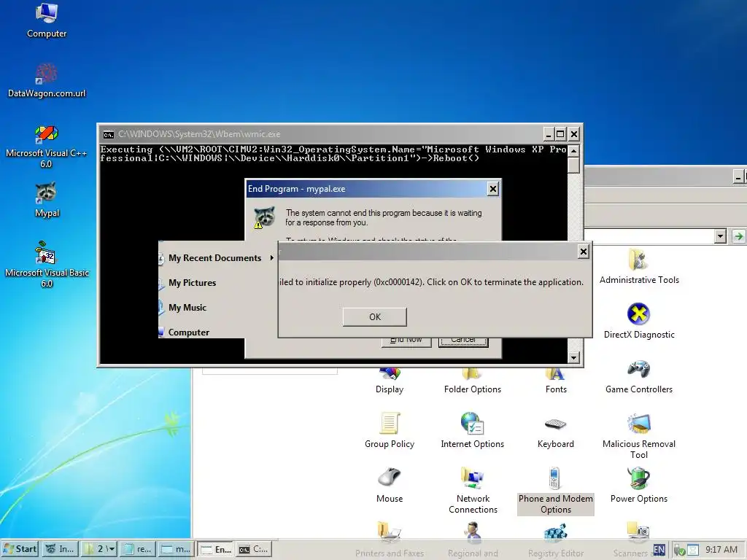Launch Microsoft Visual Basic 6.0 shortcut
747x560 pixels.
coord(47,265)
